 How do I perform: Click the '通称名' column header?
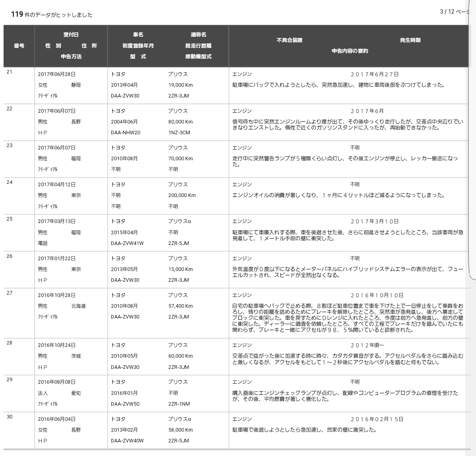pos(198,35)
